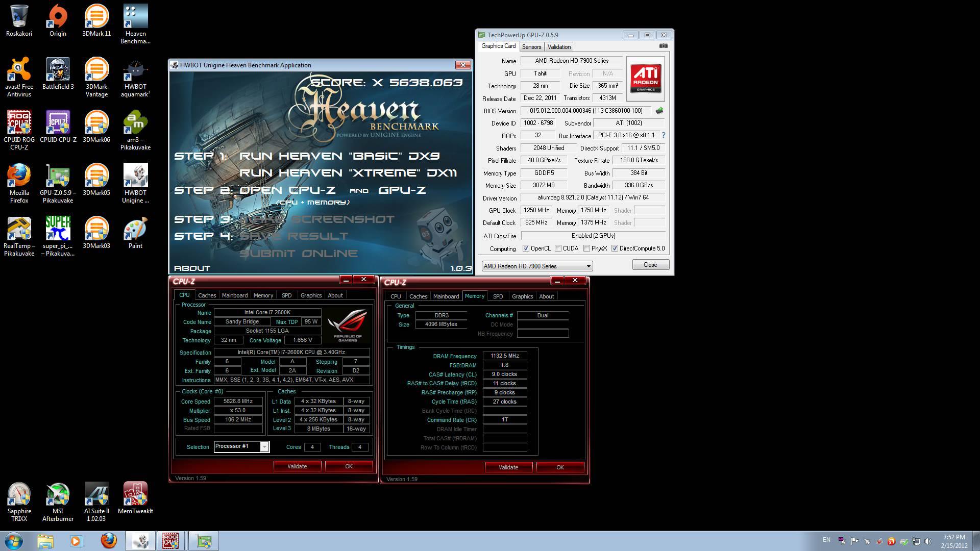This screenshot has height=551, width=980.
Task: Open About tab in left CPU-Z window
Action: point(335,295)
